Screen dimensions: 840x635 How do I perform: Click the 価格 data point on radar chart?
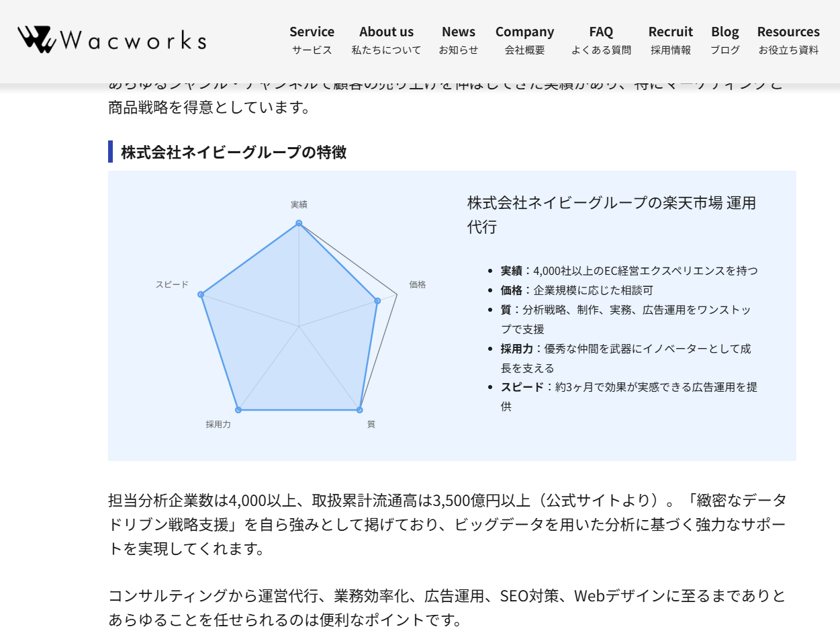tap(377, 301)
